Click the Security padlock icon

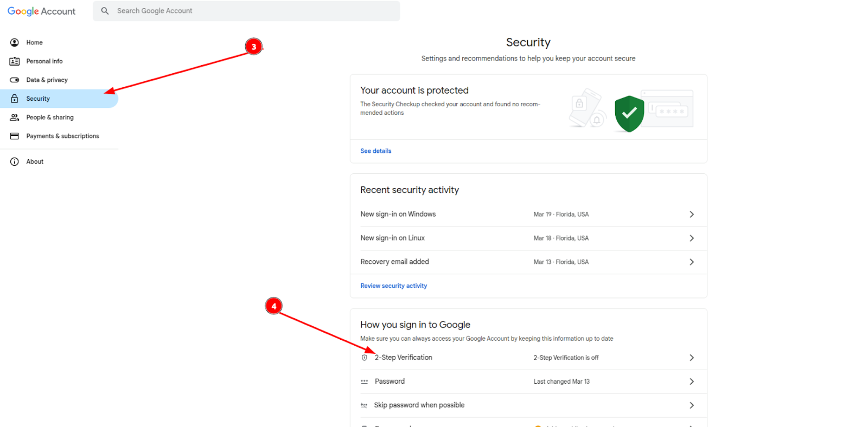pos(15,99)
